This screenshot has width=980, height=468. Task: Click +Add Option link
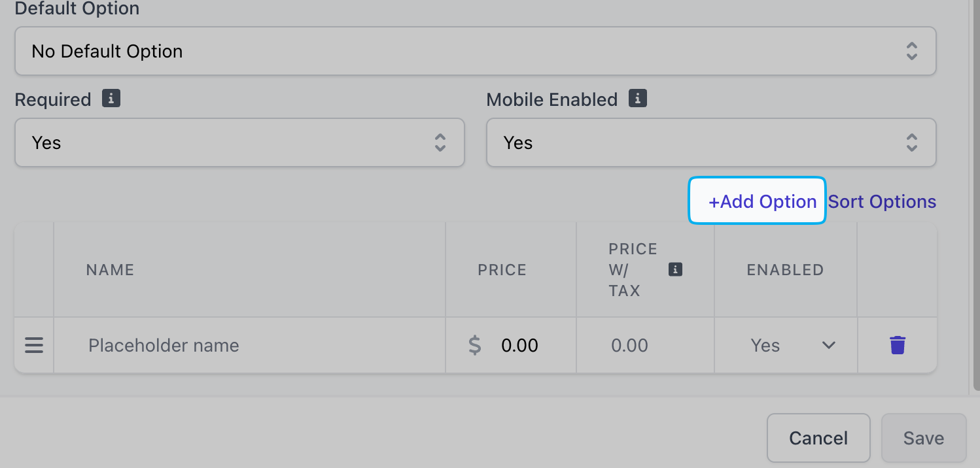coord(762,201)
